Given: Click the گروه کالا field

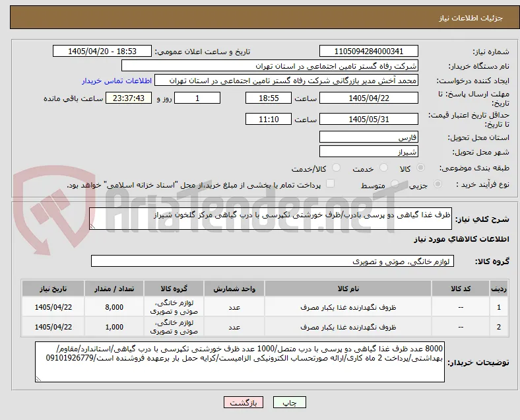Looking at the screenshot, I should [273, 261].
